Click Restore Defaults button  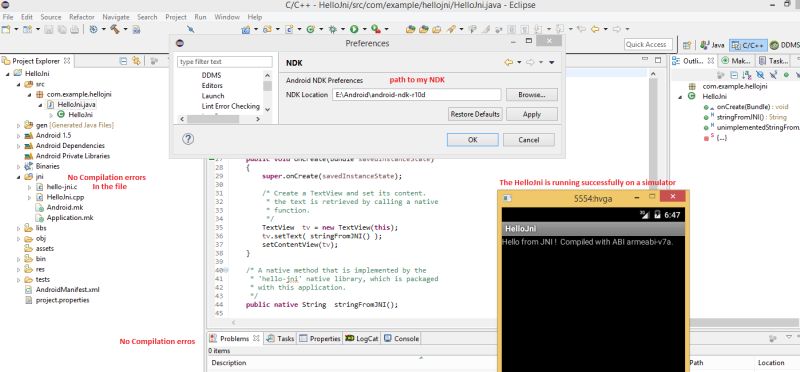click(475, 114)
